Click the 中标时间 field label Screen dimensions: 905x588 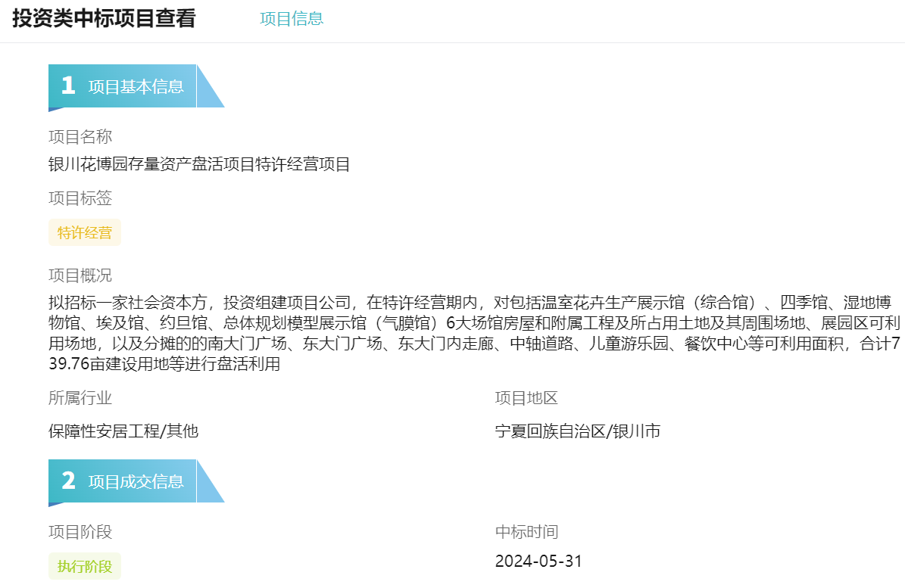click(x=526, y=531)
